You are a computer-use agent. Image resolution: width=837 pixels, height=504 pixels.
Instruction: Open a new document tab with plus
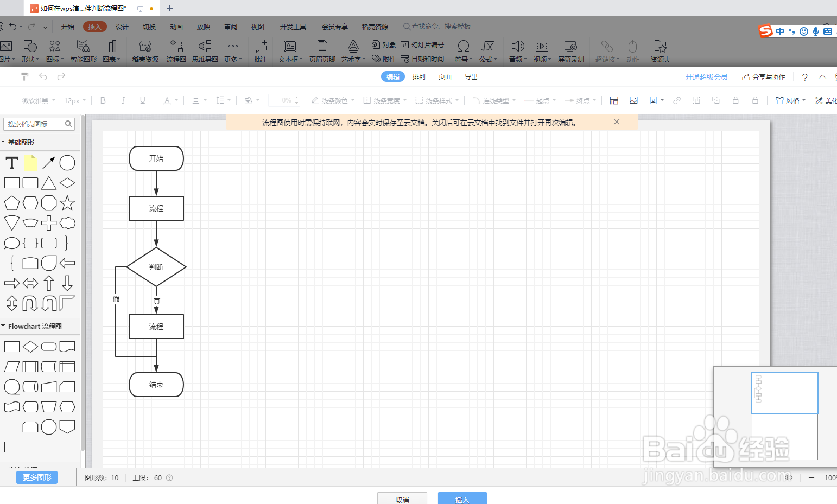pos(170,8)
